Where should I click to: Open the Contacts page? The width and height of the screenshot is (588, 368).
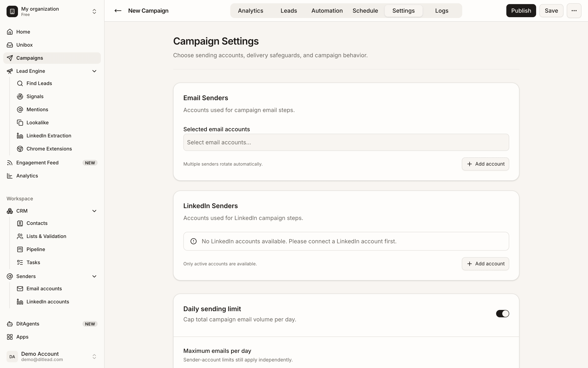pyautogui.click(x=57, y=223)
